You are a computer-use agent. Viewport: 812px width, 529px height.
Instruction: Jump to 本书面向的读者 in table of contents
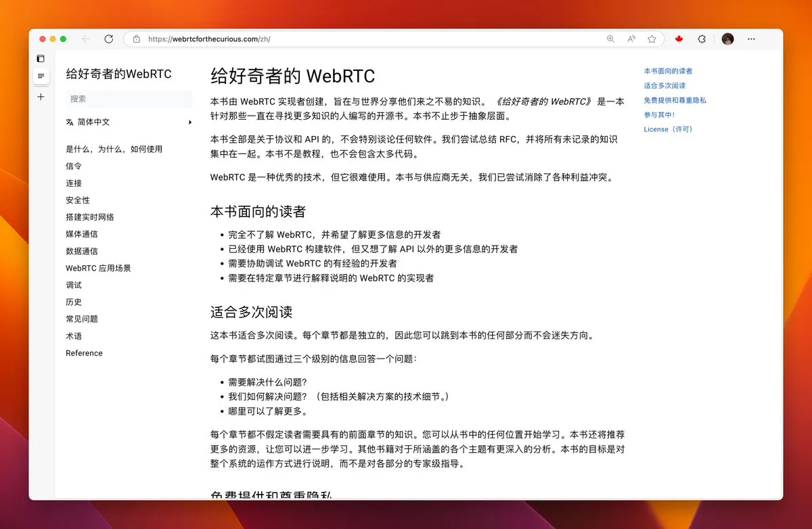point(668,71)
